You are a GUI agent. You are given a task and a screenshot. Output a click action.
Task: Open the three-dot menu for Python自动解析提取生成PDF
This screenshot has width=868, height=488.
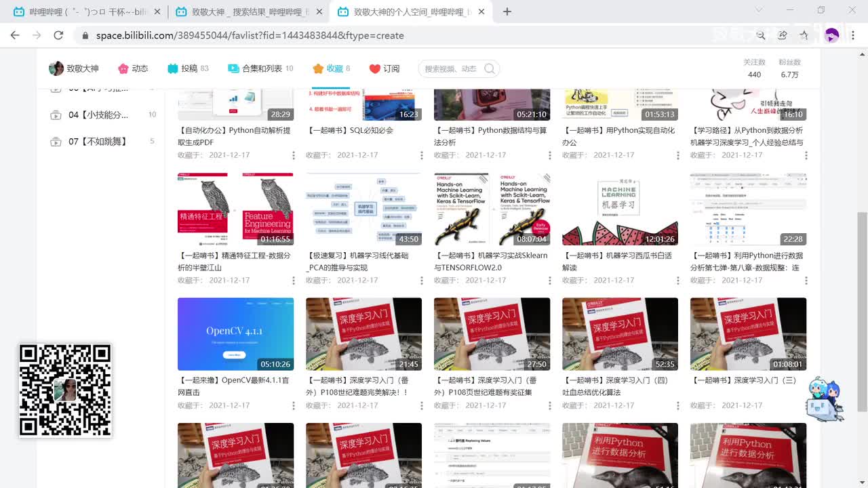click(294, 155)
